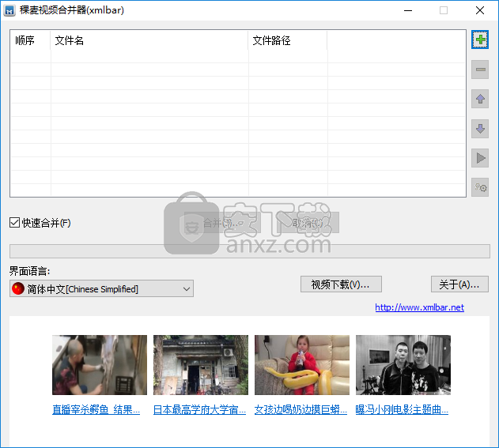Open the 关于(A)... about button

[x=459, y=284]
